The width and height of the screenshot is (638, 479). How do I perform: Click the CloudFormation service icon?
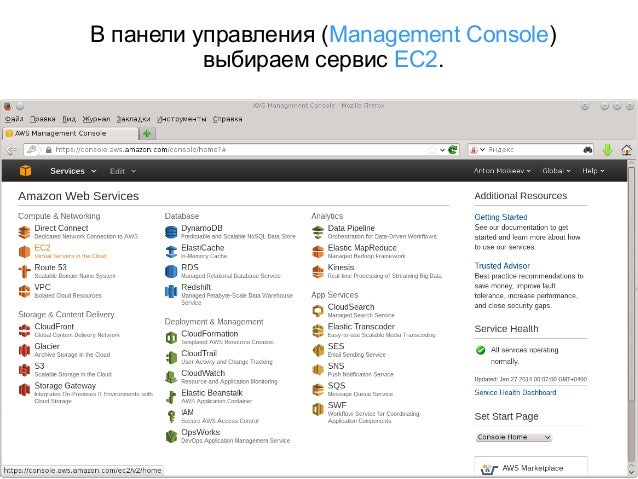coord(171,337)
